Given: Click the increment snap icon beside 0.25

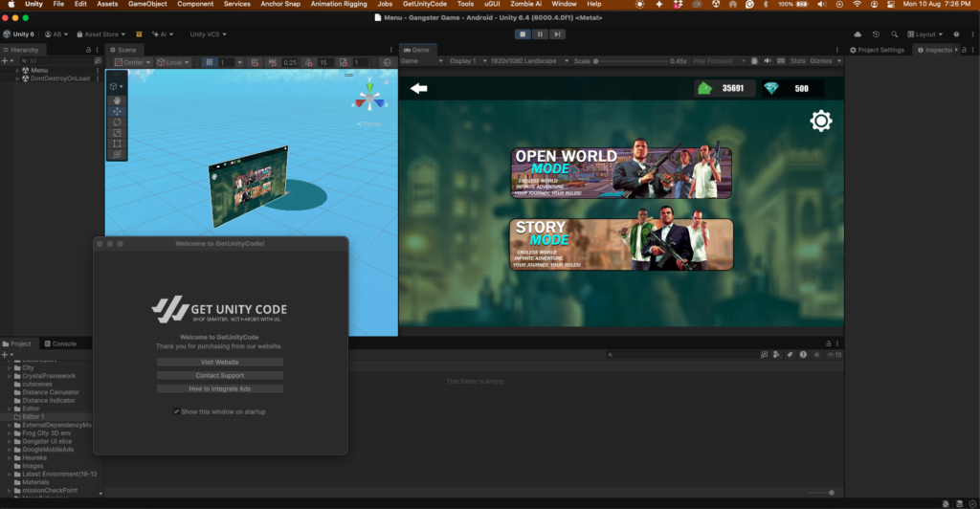Looking at the screenshot, I should pyautogui.click(x=273, y=62).
